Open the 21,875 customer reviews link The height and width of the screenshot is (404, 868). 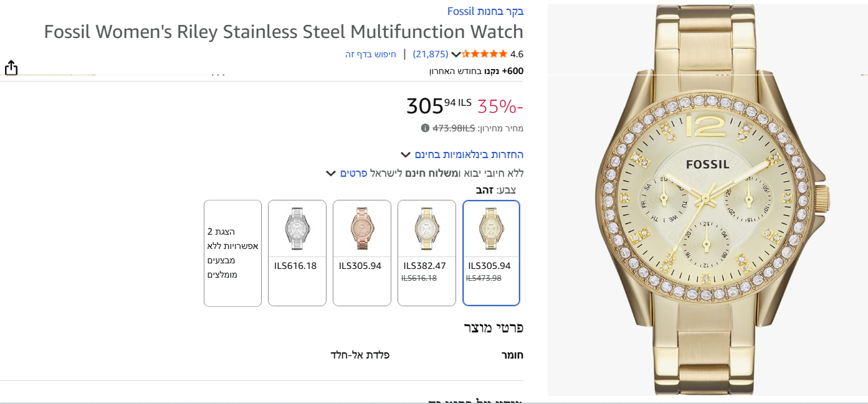pos(431,54)
